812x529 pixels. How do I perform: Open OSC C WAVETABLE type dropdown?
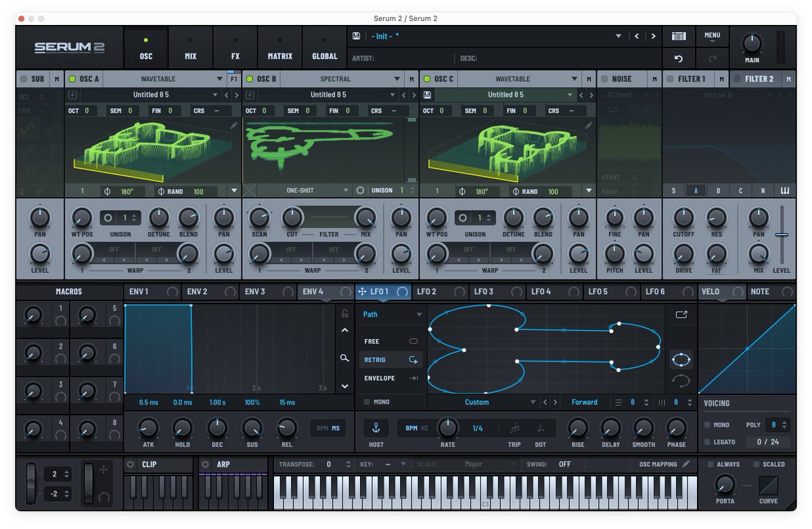[520, 79]
